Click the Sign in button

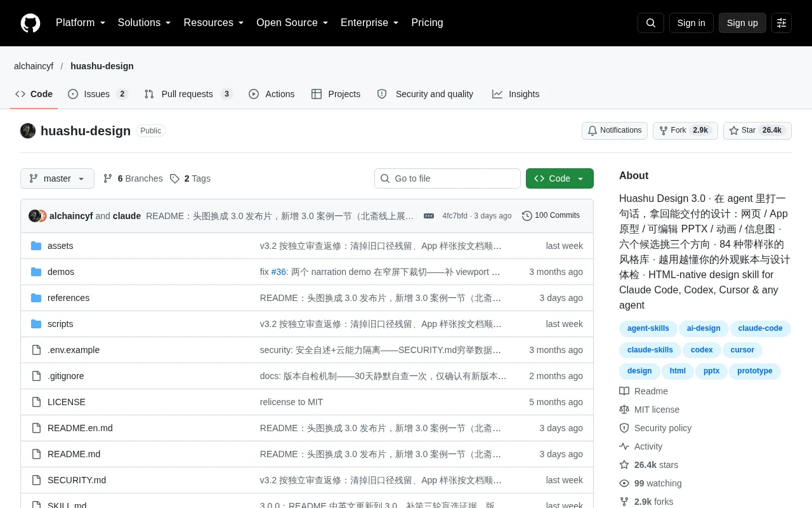pos(691,23)
